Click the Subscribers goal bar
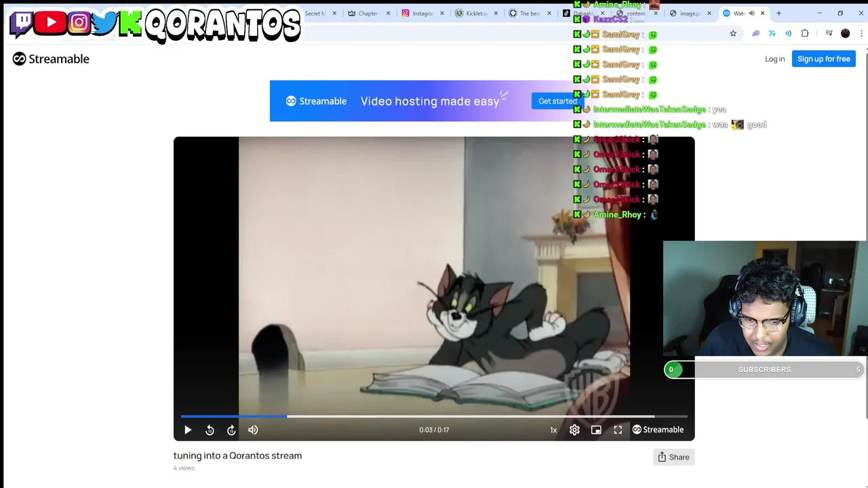The image size is (868, 488). coord(764,369)
